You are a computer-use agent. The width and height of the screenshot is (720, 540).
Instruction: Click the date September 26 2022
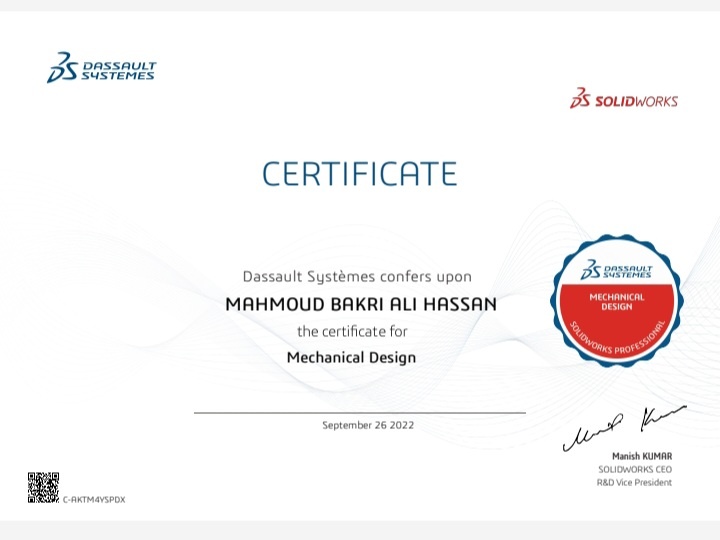point(368,425)
